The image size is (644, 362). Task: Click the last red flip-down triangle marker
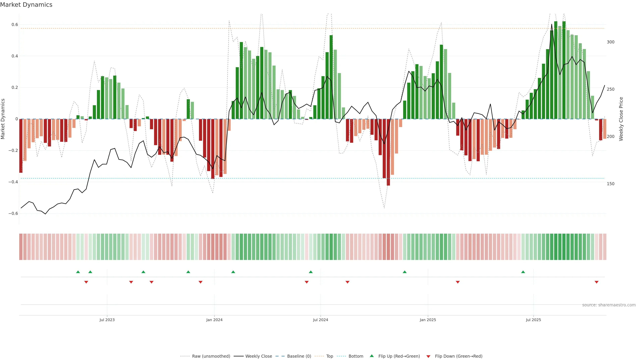pos(597,282)
